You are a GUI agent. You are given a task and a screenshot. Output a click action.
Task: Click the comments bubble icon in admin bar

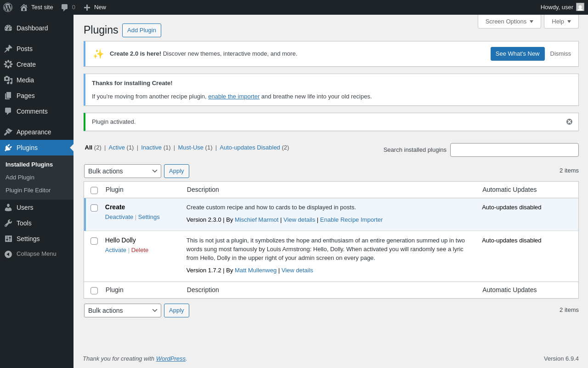[x=65, y=7]
